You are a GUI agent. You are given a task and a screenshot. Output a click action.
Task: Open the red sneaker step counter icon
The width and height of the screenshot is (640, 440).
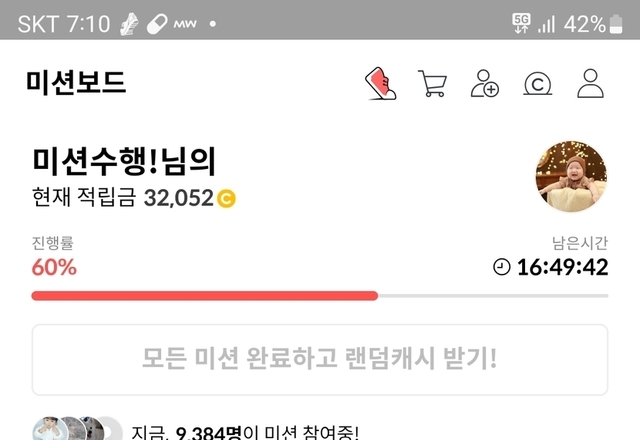380,84
